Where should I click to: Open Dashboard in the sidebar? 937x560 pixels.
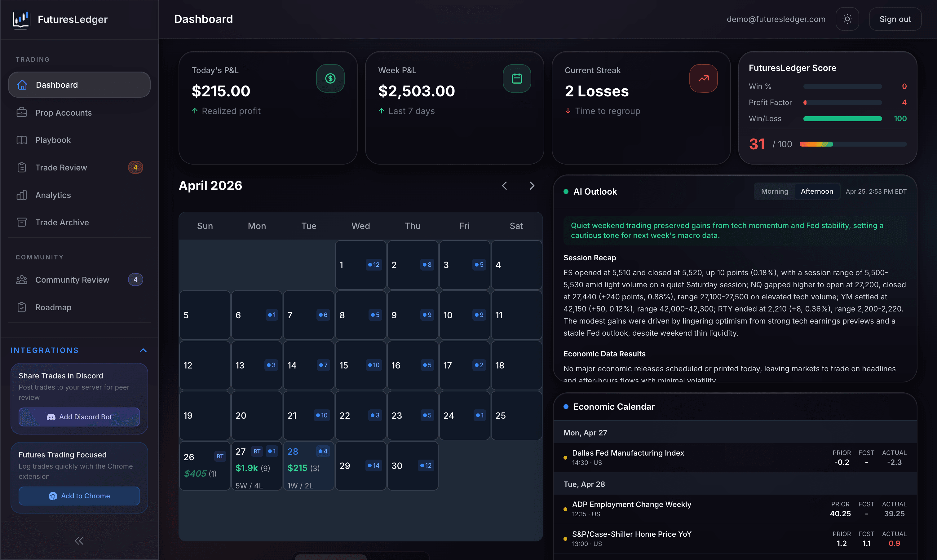79,85
